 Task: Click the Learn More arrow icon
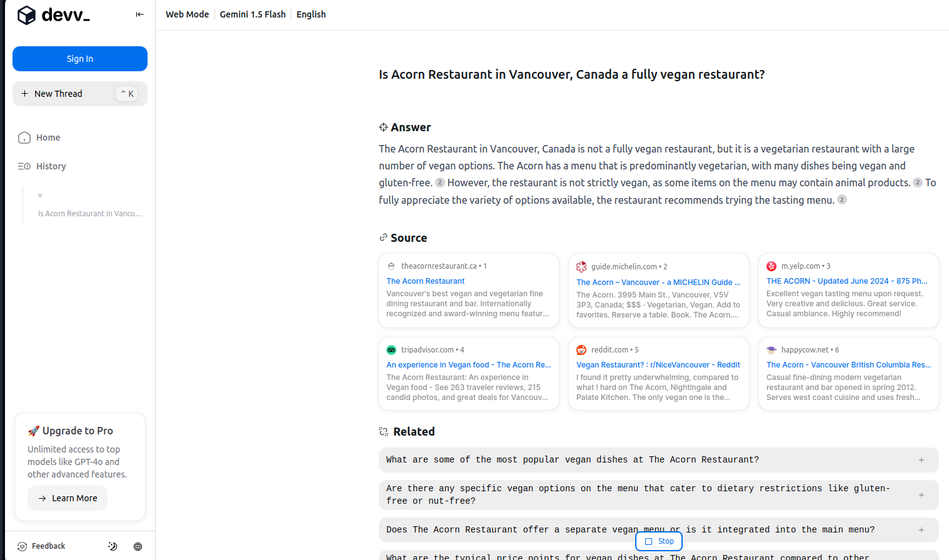point(43,498)
